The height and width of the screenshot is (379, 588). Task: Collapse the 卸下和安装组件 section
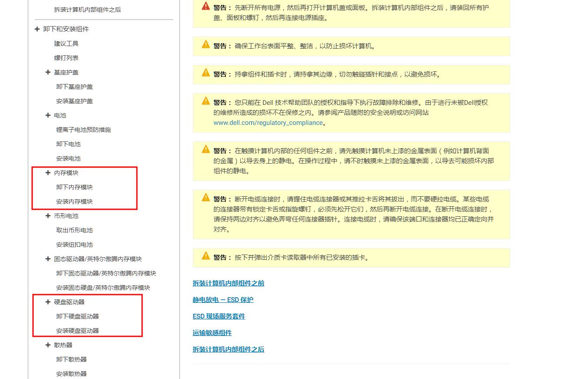point(37,29)
